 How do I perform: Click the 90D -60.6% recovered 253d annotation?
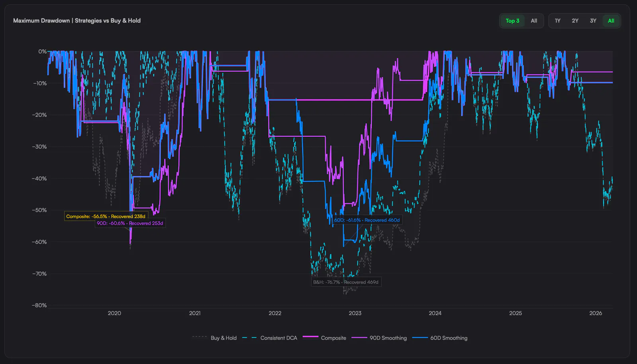[x=130, y=223]
